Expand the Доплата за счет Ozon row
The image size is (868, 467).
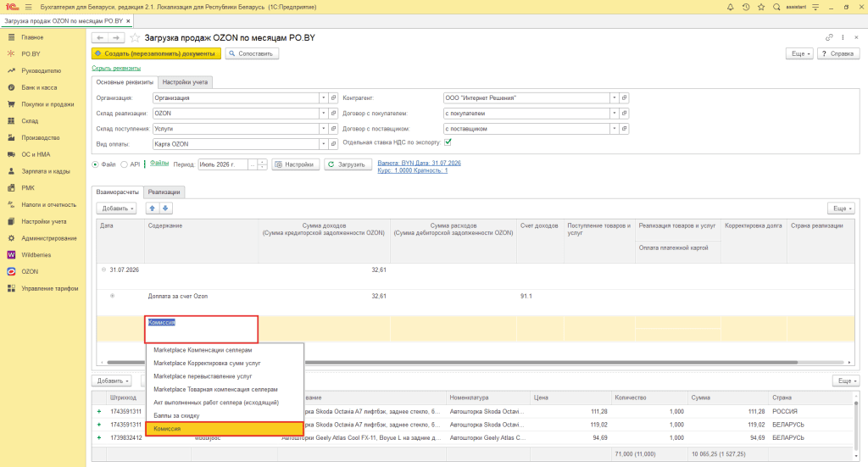[x=113, y=296]
